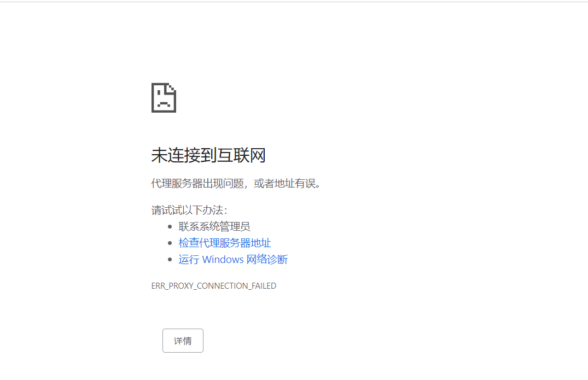Click 服务器地址 at the end of the proxy link
Image resolution: width=588 pixels, height=380 pixels.
click(x=247, y=243)
